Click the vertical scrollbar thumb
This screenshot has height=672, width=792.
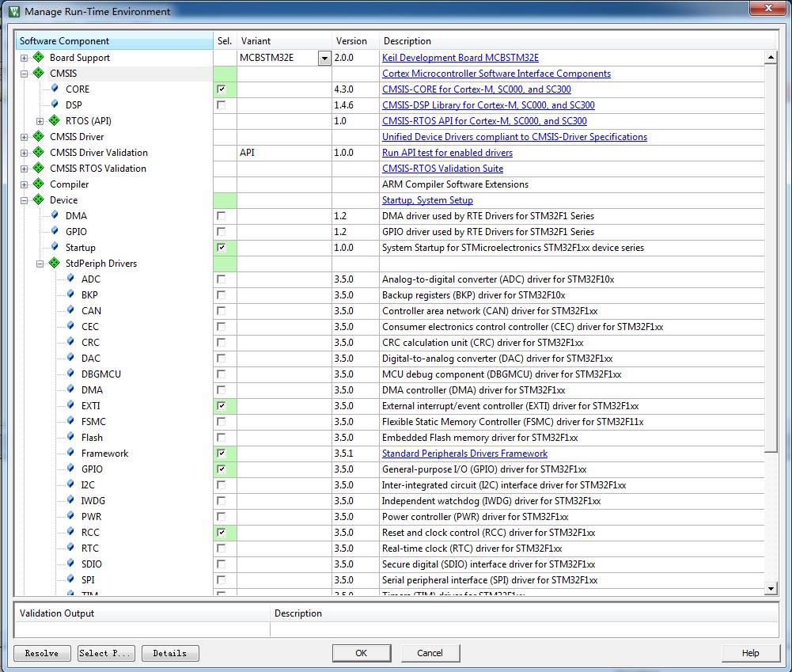point(771,258)
